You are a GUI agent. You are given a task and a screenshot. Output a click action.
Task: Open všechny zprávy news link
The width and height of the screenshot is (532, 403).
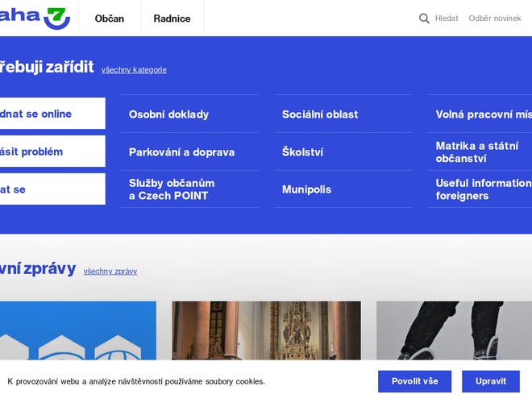[110, 272]
